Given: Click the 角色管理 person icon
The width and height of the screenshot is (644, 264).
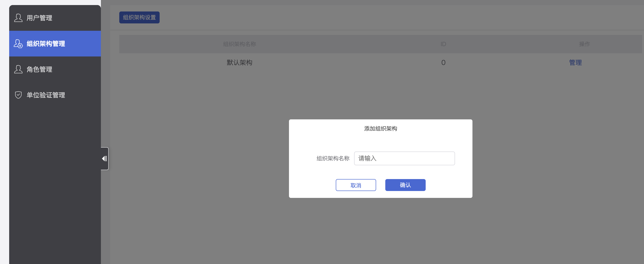Looking at the screenshot, I should 18,69.
